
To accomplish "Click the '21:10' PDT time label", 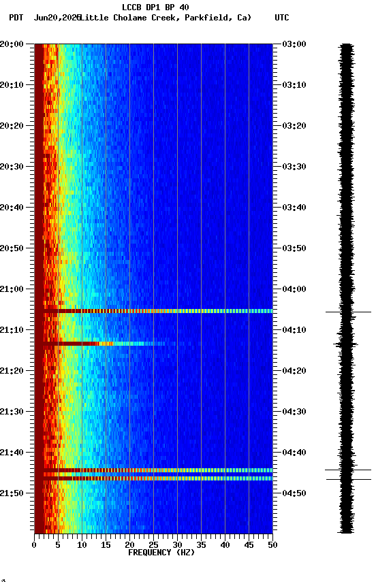I will click(x=12, y=330).
